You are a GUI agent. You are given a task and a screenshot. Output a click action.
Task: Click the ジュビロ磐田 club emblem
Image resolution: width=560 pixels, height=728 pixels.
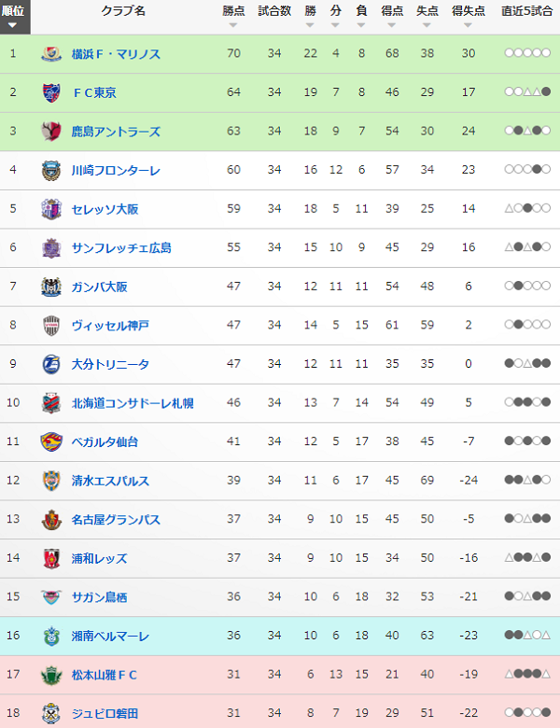51,713
